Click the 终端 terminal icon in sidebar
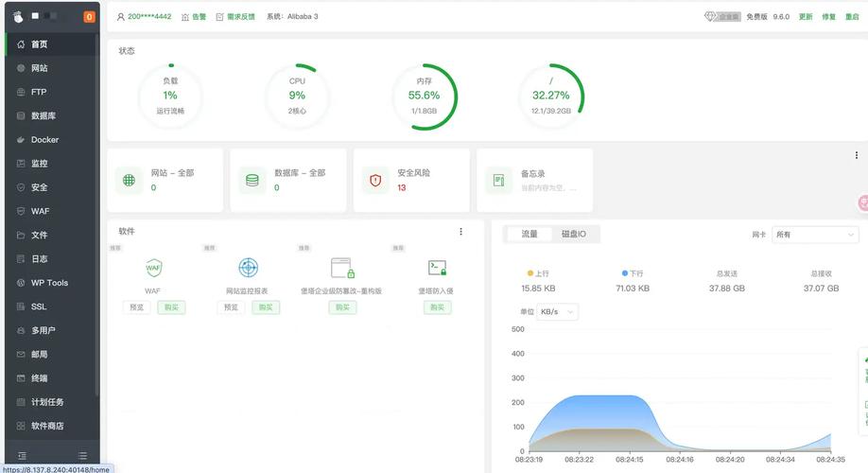Image resolution: width=868 pixels, height=473 pixels. pyautogui.click(x=21, y=378)
